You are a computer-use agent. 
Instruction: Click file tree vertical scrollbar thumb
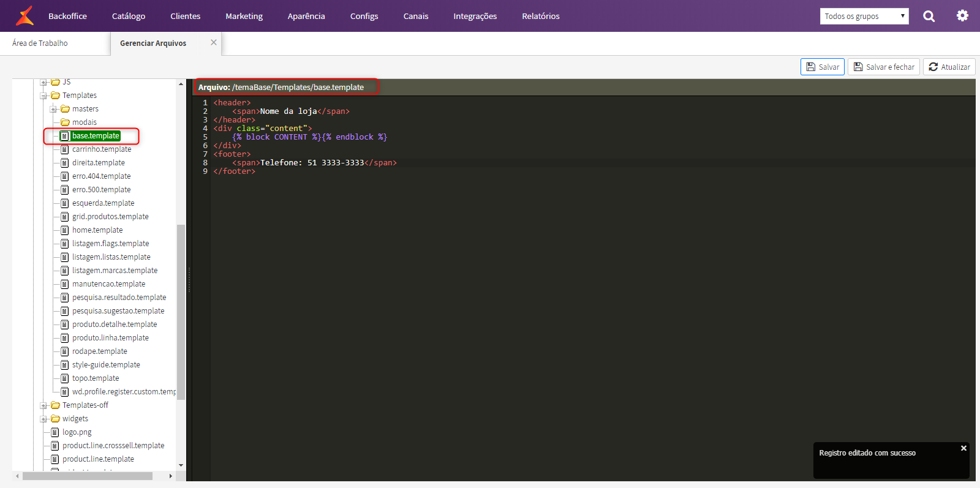pos(181,312)
